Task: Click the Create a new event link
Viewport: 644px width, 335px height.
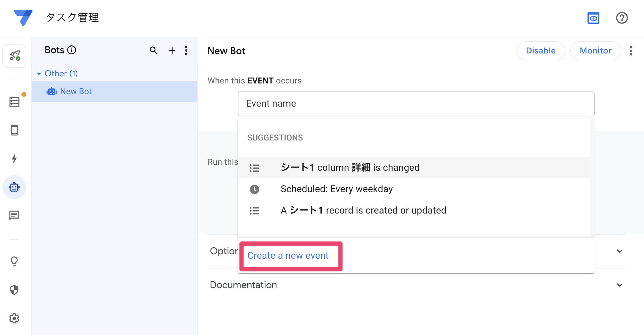Action: (x=288, y=255)
